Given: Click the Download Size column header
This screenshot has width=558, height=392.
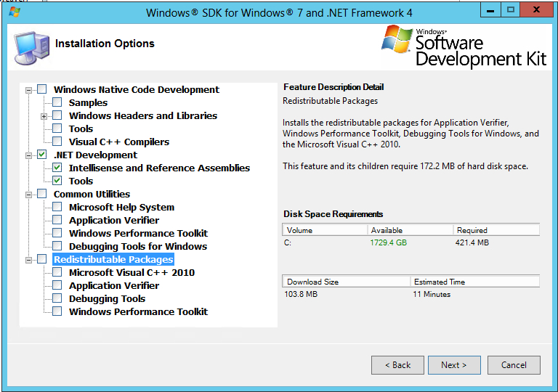Looking at the screenshot, I should pos(346,282).
